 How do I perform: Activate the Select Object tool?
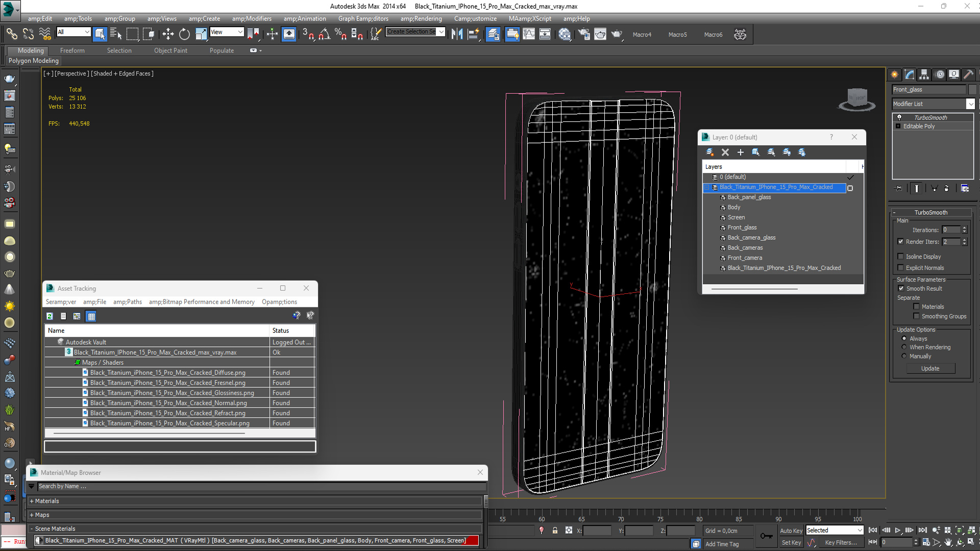(x=100, y=34)
